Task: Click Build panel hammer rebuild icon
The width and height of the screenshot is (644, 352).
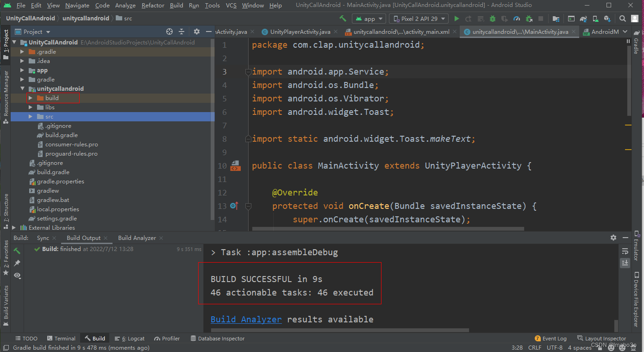Action: click(x=17, y=251)
